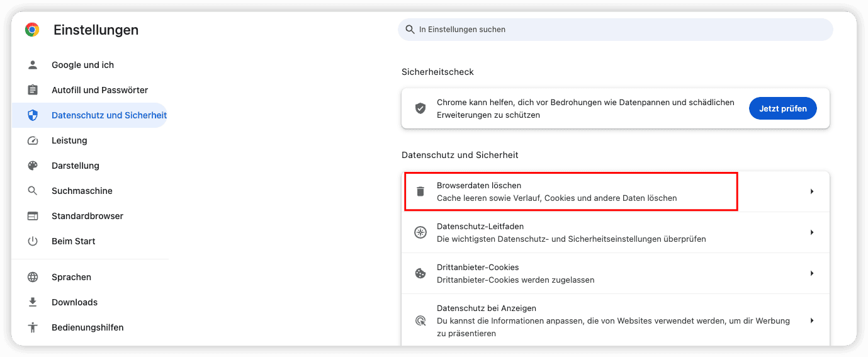This screenshot has width=868, height=357.
Task: Open Downloads settings
Action: pyautogui.click(x=74, y=302)
